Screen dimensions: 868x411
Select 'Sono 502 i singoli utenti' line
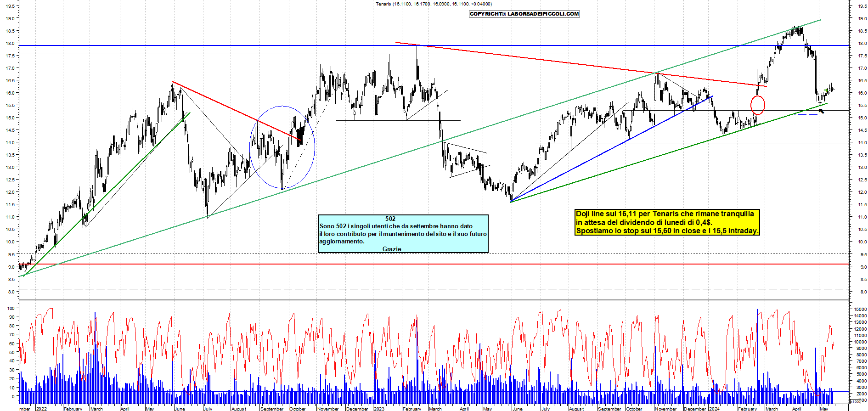(x=396, y=226)
